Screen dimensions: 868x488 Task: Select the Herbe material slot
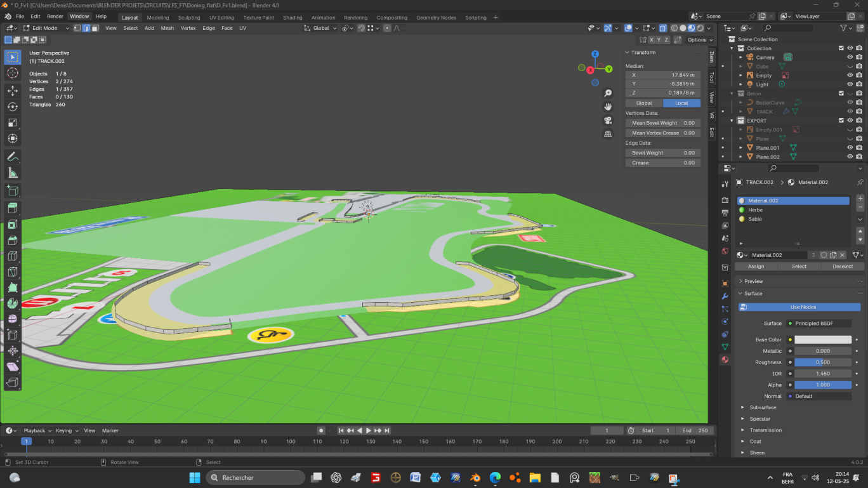click(755, 210)
